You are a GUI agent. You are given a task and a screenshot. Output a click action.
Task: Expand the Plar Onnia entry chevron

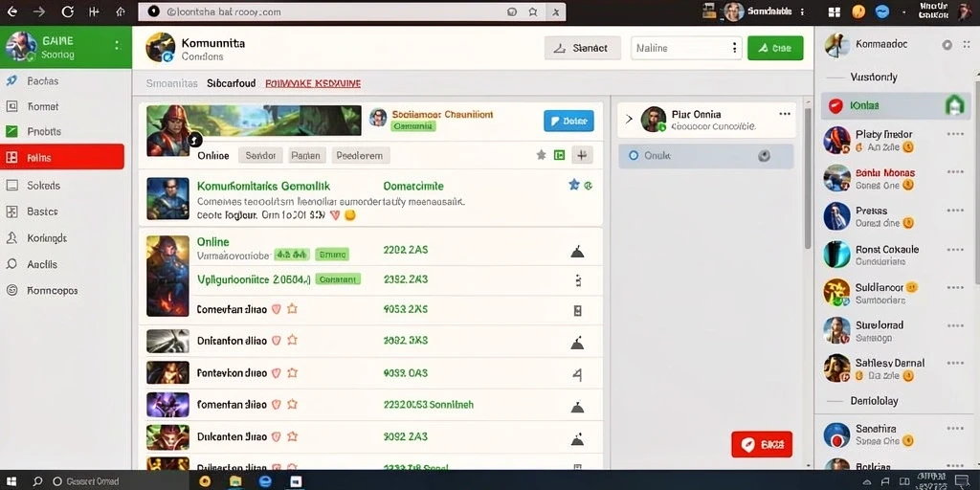pyautogui.click(x=629, y=118)
